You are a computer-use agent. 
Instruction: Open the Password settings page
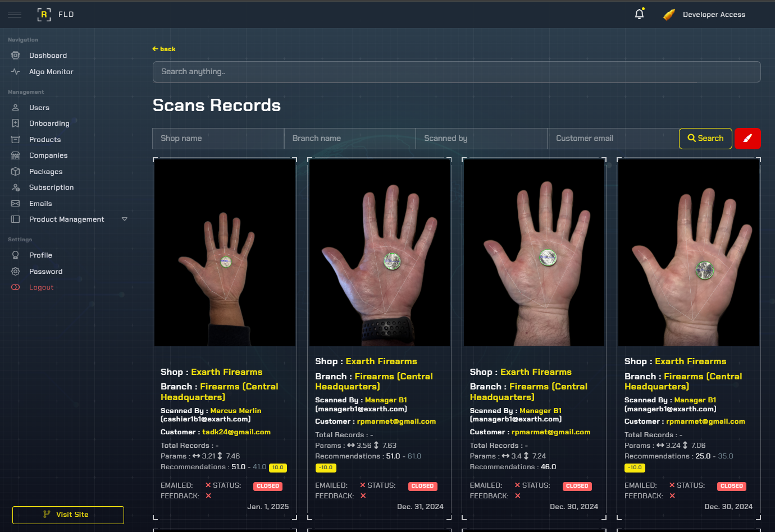[46, 272]
